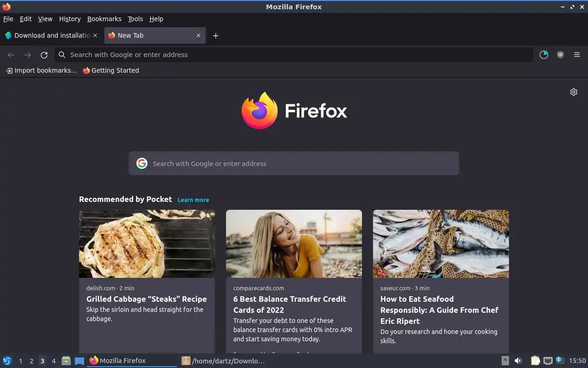Screen dimensions: 588x368
Task: Click the Skip the sirloin description text
Action: [x=145, y=314]
